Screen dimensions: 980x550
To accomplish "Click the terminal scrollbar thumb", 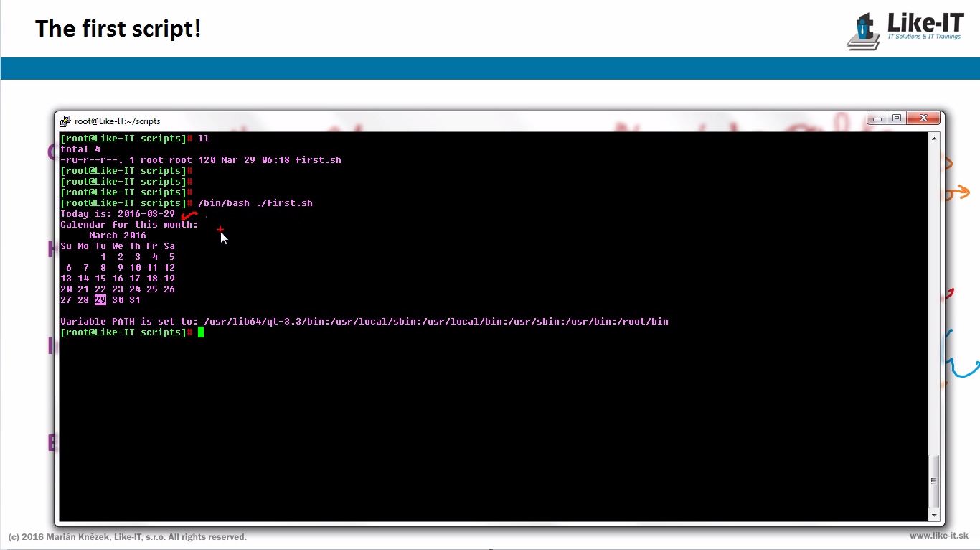I will coord(933,480).
